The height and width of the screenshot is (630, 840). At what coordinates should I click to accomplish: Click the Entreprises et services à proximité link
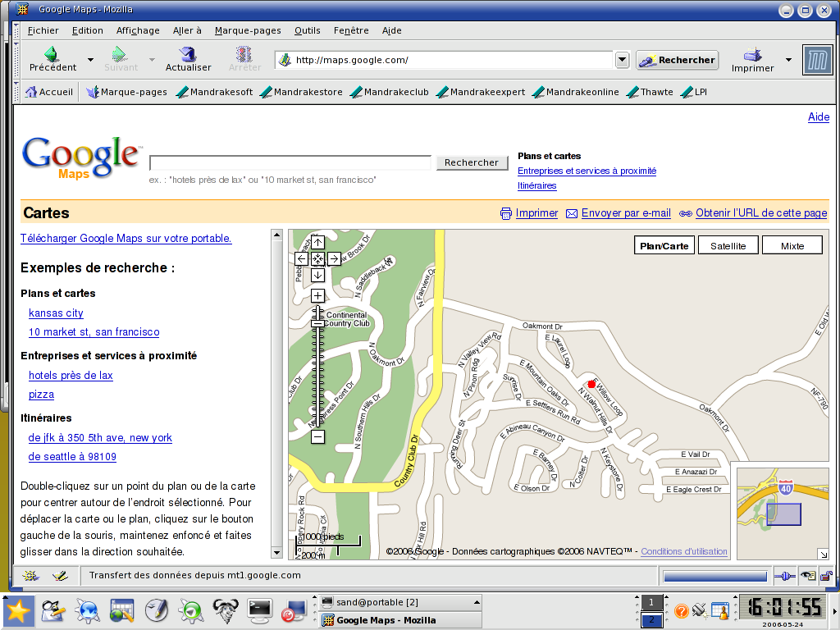(587, 171)
